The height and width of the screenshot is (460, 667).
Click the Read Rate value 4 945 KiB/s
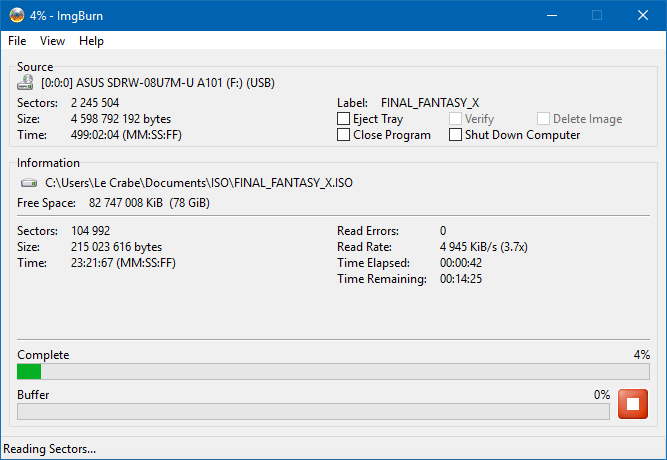click(484, 247)
